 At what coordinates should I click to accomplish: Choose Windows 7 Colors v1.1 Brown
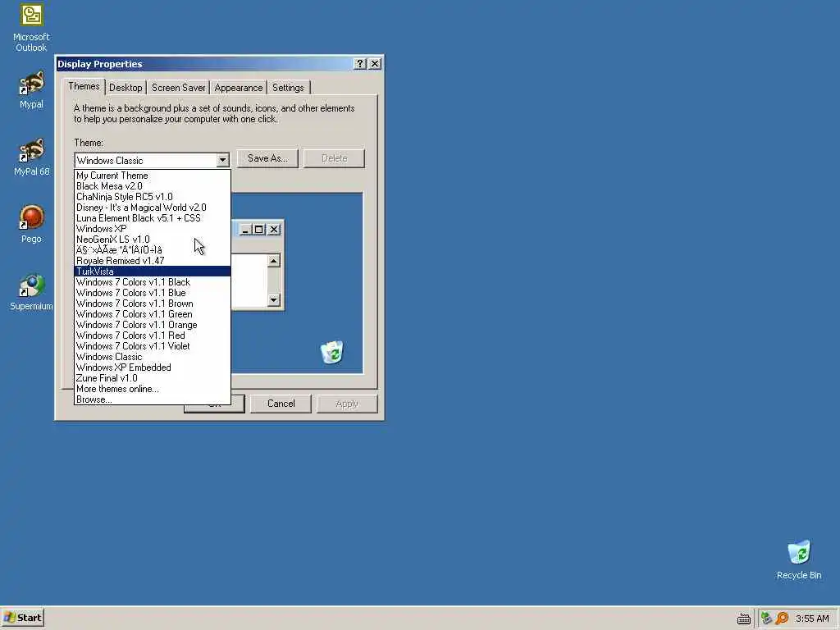click(x=152, y=304)
